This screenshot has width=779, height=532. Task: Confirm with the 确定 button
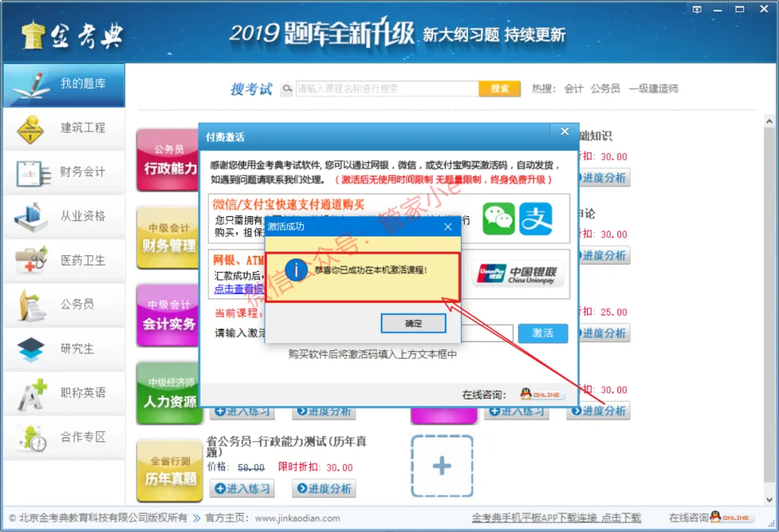(x=413, y=324)
